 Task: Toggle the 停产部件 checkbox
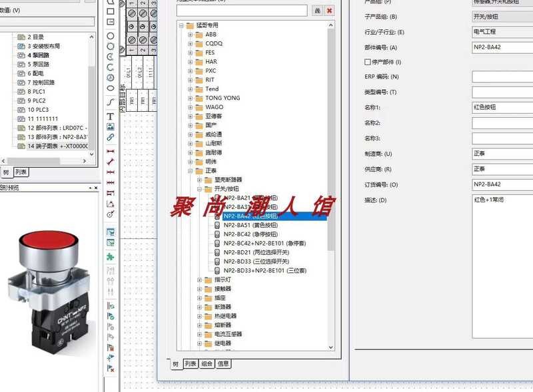click(368, 62)
